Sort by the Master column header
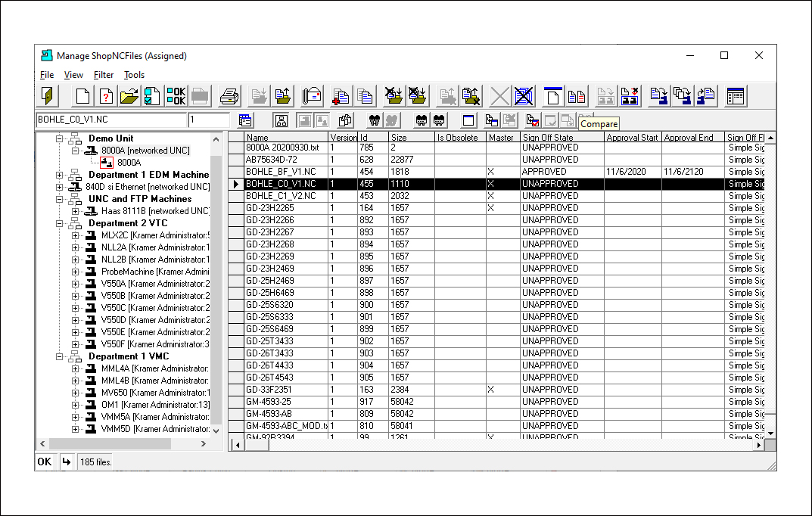The width and height of the screenshot is (812, 516). tap(502, 138)
